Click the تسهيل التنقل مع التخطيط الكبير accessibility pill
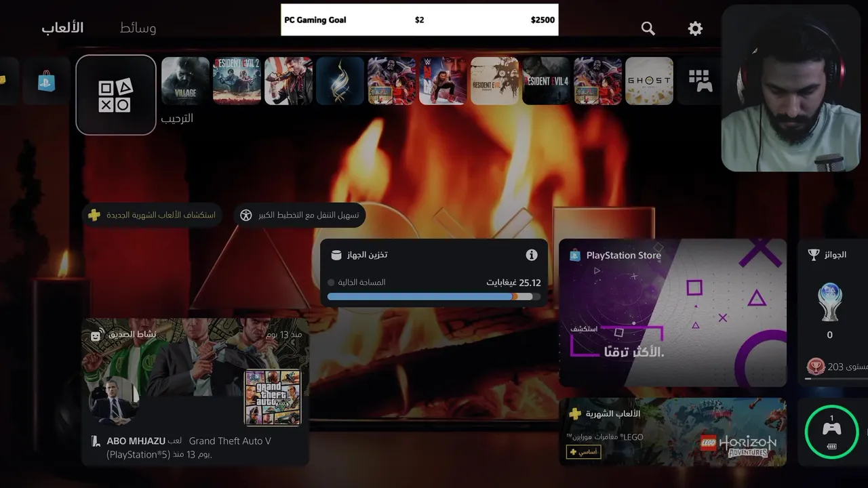This screenshot has height=488, width=868. 300,216
